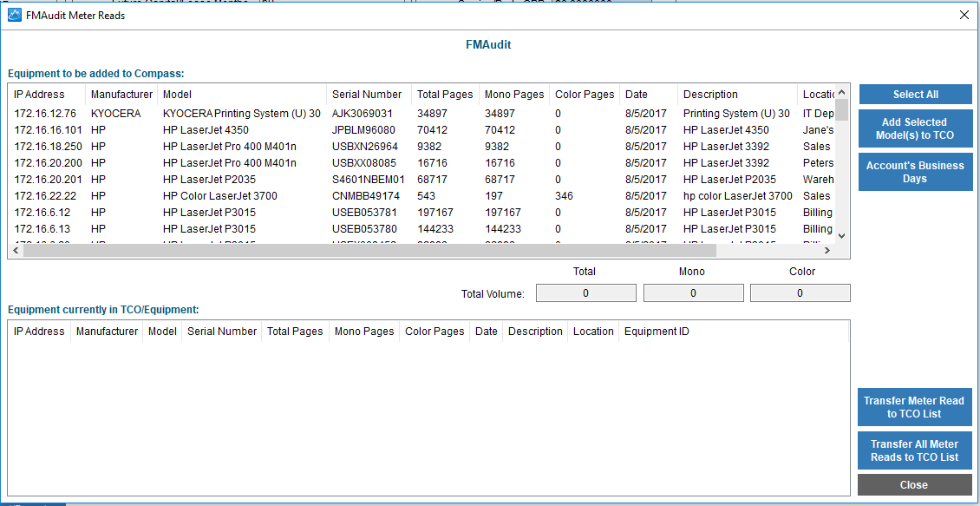Sort upper list by Manufacturer column

click(x=121, y=95)
